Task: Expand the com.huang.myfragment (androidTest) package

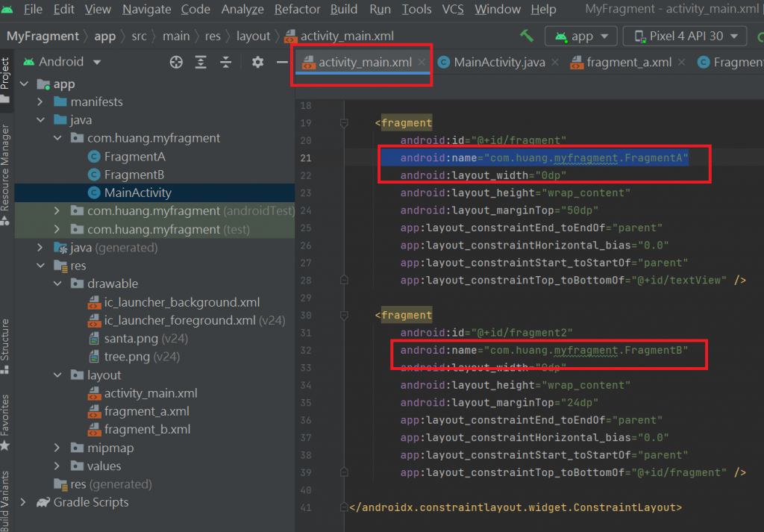Action: tap(57, 211)
